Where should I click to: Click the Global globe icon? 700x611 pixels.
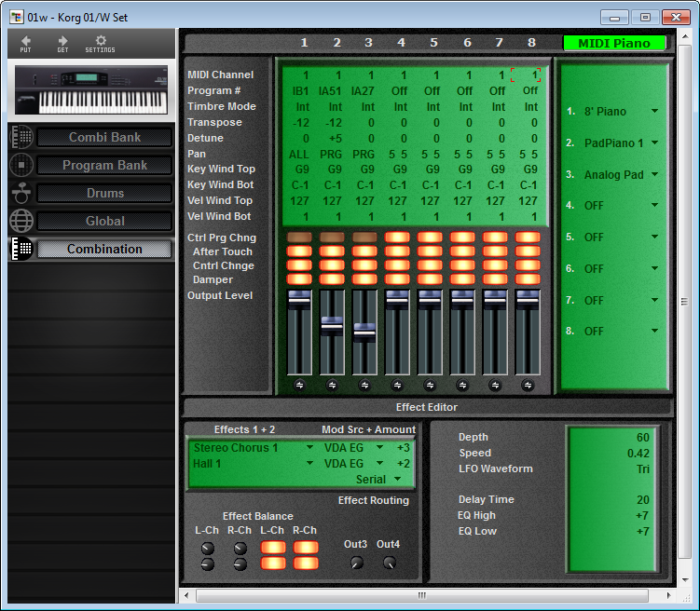(x=21, y=221)
